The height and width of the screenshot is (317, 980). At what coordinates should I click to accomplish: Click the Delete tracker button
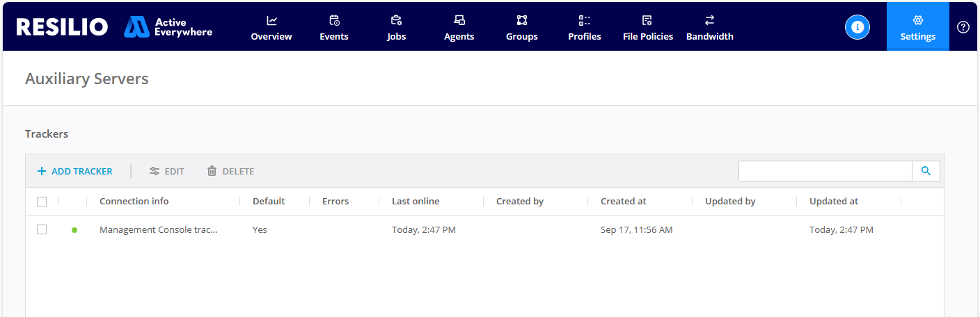point(230,171)
